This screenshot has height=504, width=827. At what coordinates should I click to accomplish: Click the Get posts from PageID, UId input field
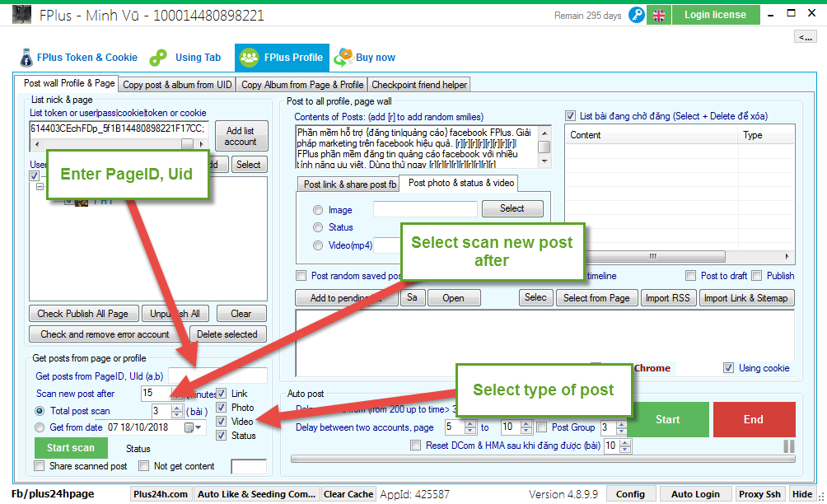coord(217,376)
